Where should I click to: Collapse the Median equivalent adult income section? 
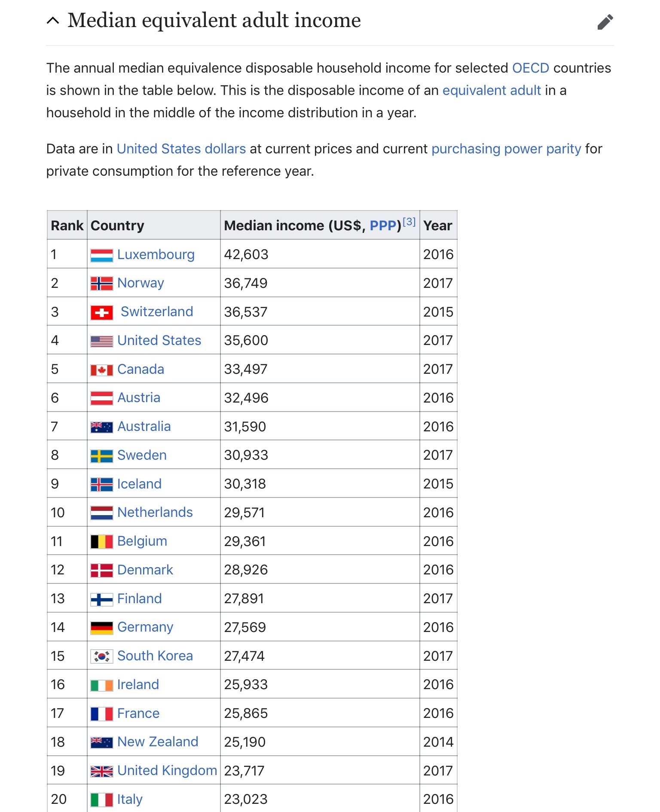[x=52, y=21]
